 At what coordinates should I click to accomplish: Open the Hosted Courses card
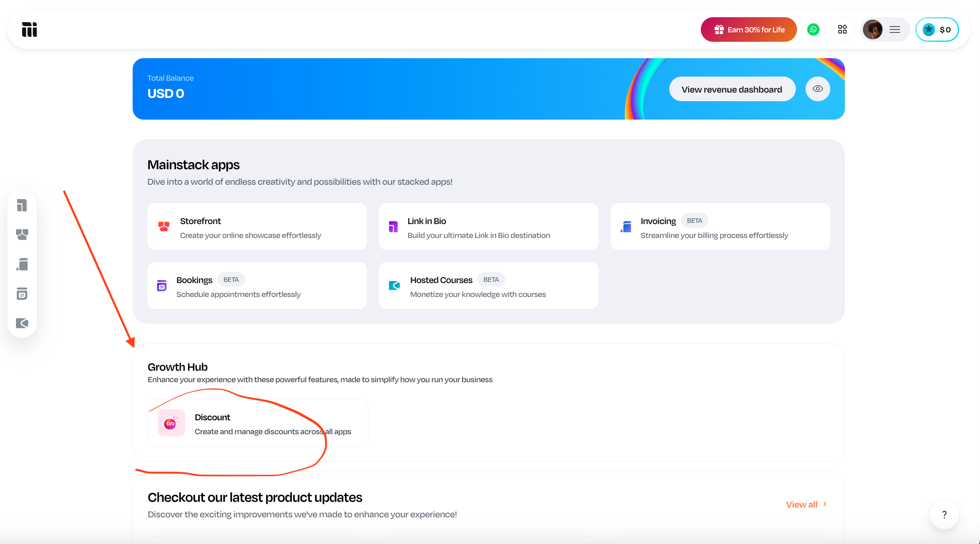point(488,286)
